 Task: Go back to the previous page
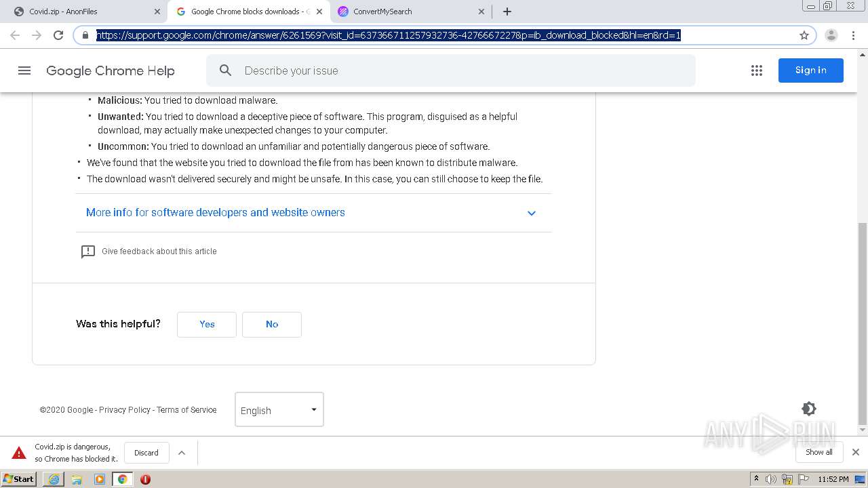15,35
